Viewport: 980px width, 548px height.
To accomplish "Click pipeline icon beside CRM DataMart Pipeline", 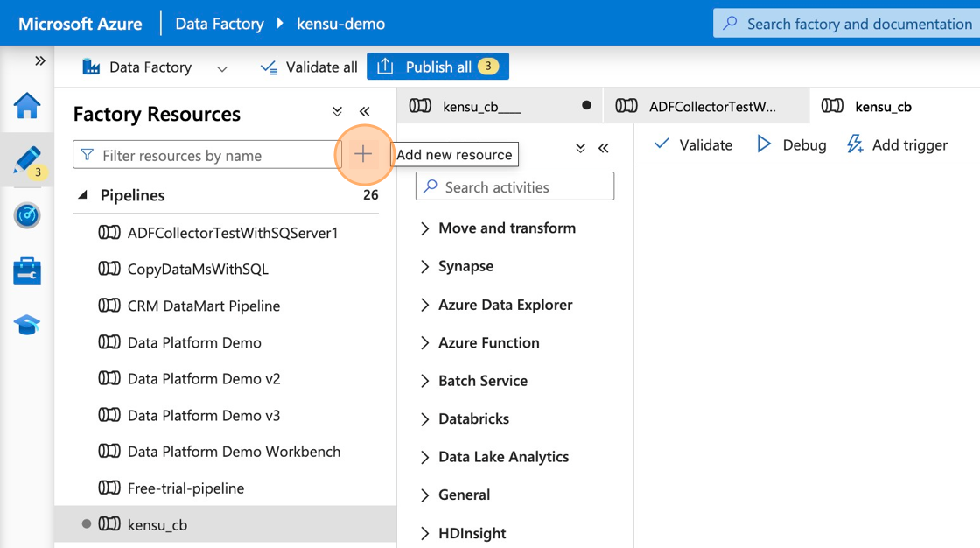I will 109,306.
